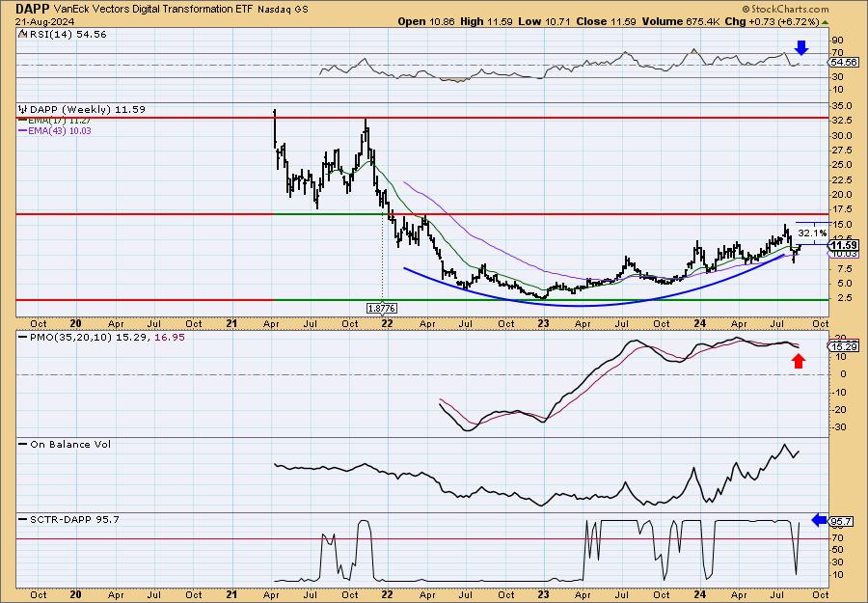Screen dimensions: 868x603
Task: Select the Open 10.86 value
Action: tap(426, 21)
